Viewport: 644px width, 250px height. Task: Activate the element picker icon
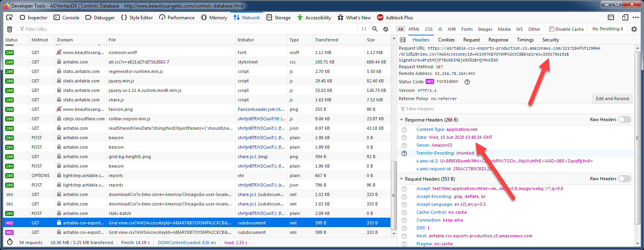pyautogui.click(x=9, y=17)
